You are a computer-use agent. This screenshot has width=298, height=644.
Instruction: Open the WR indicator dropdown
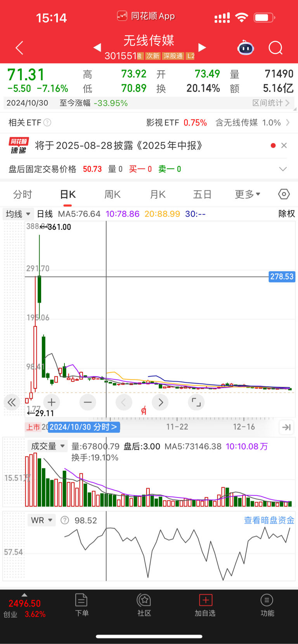click(42, 520)
